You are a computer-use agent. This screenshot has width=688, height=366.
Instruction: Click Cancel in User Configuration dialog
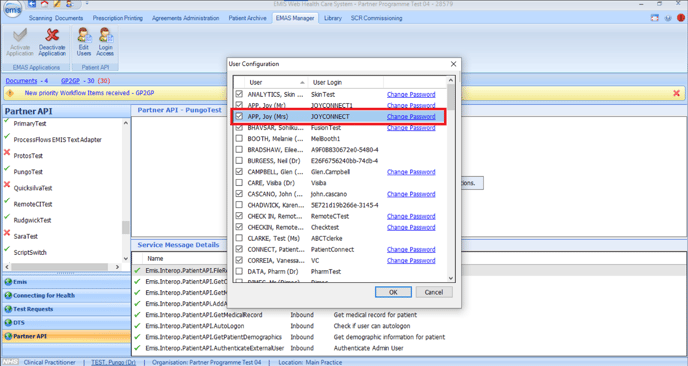click(x=434, y=292)
